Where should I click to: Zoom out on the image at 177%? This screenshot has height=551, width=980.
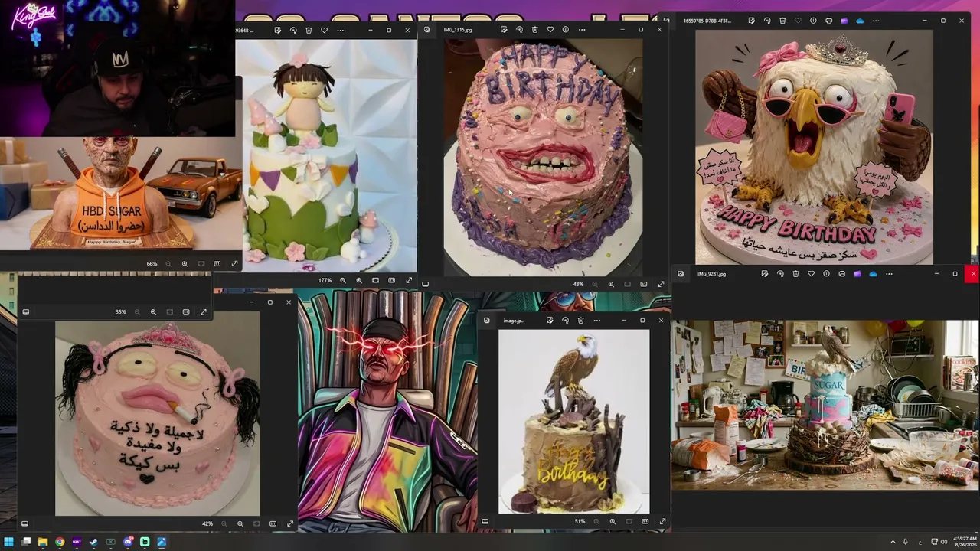[x=343, y=281]
